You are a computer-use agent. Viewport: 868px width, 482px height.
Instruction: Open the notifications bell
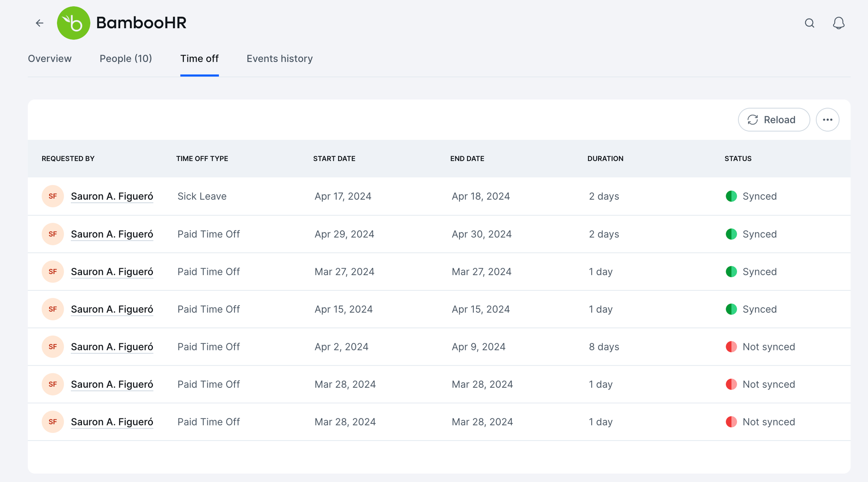pos(838,23)
